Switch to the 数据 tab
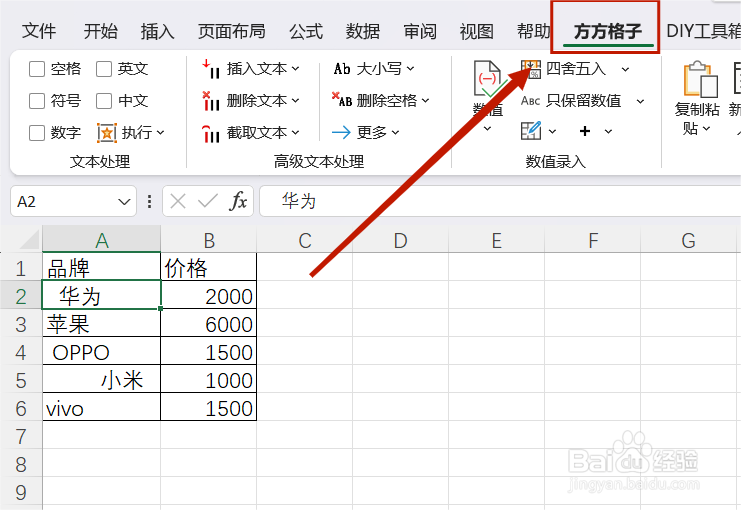741x510 pixels. (x=363, y=31)
